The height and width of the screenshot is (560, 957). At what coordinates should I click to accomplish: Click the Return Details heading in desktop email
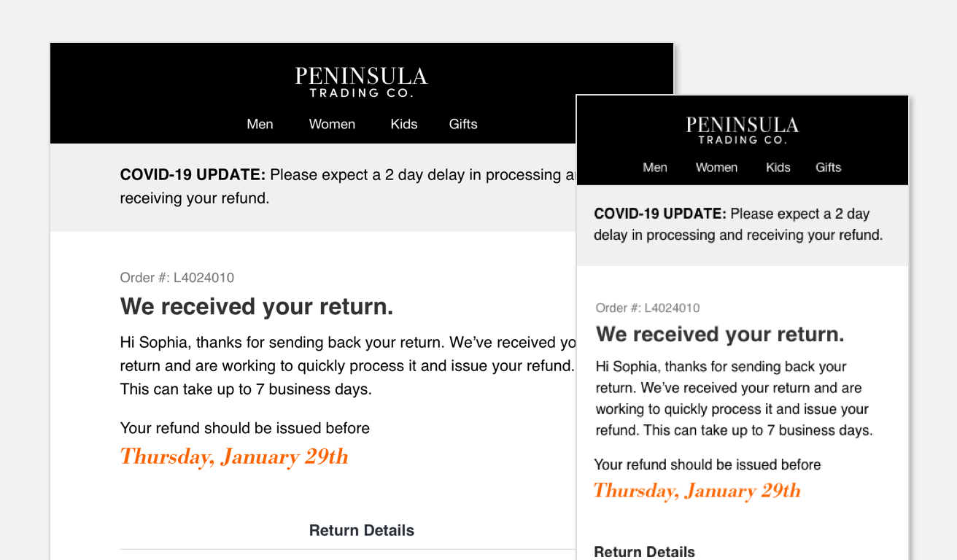pos(362,531)
